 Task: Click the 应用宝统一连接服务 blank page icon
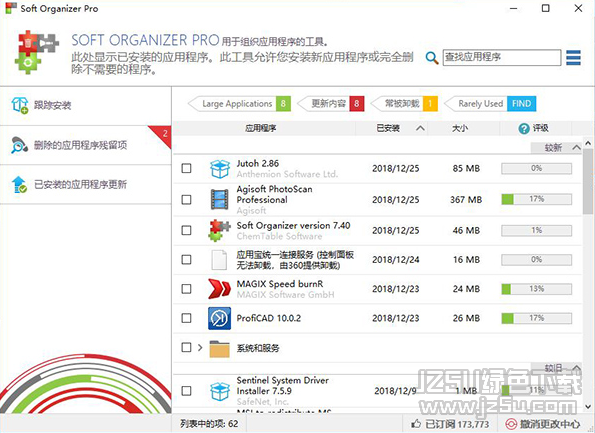219,260
